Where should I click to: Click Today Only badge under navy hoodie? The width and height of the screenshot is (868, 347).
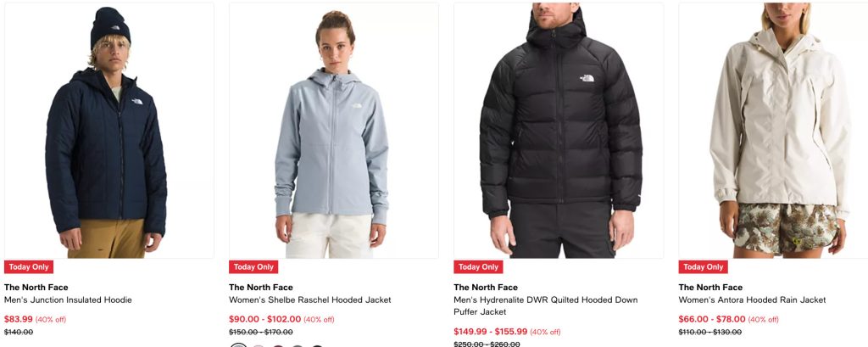29,266
